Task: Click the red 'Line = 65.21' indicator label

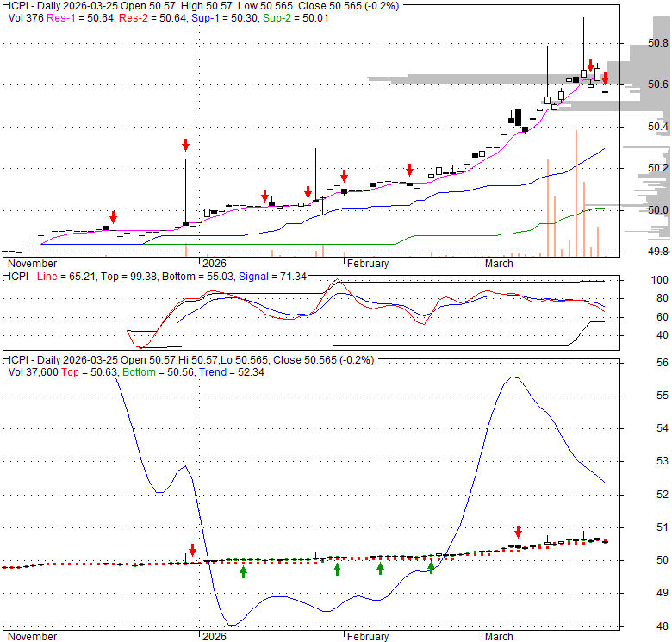Action: (66, 277)
